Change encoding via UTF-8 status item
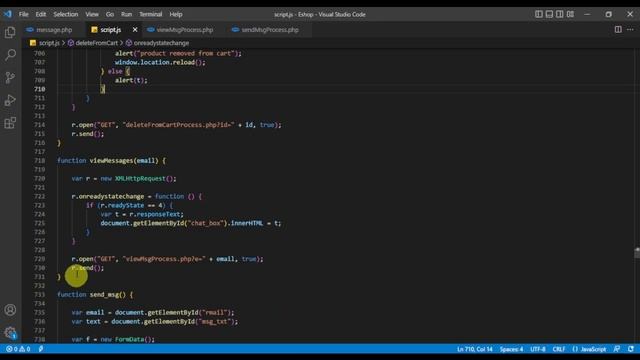 pos(538,349)
